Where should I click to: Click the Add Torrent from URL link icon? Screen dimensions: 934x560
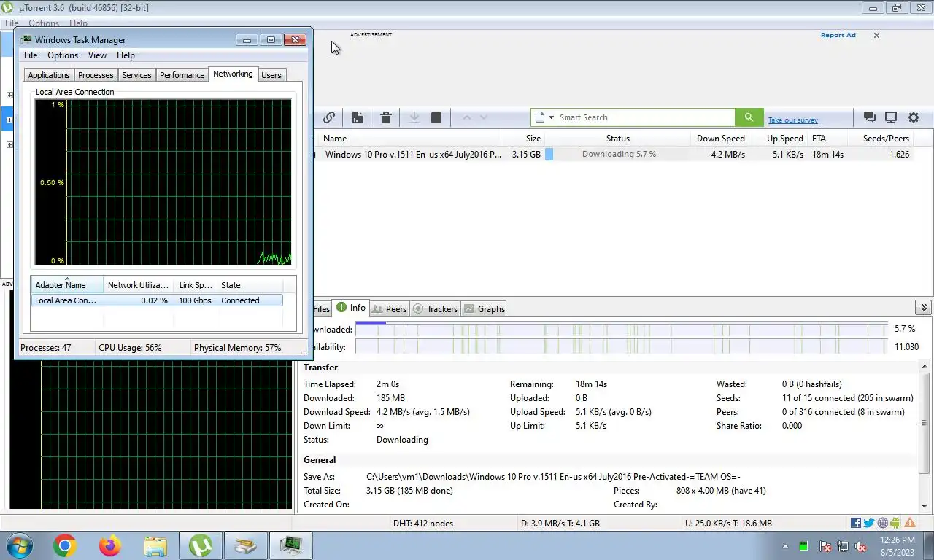point(329,117)
